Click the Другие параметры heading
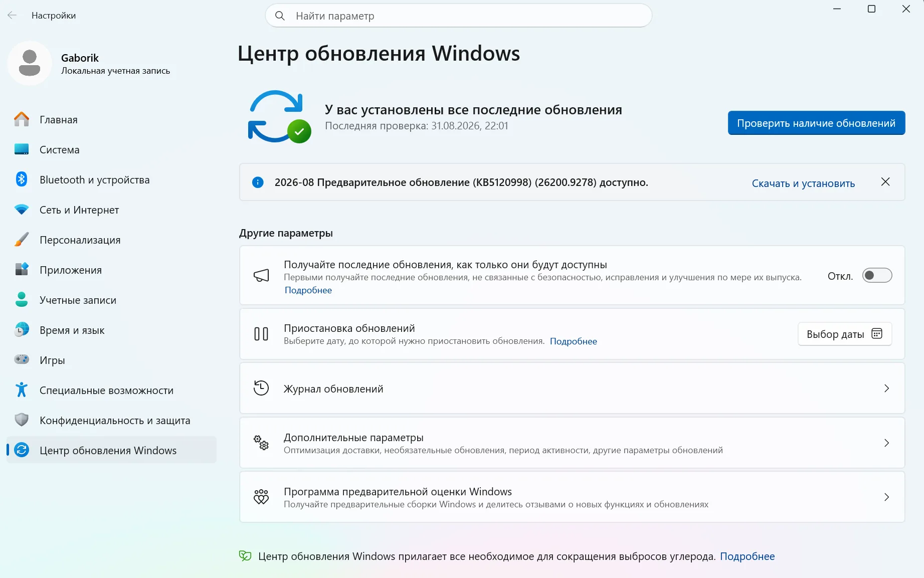The height and width of the screenshot is (578, 924). [x=286, y=233]
